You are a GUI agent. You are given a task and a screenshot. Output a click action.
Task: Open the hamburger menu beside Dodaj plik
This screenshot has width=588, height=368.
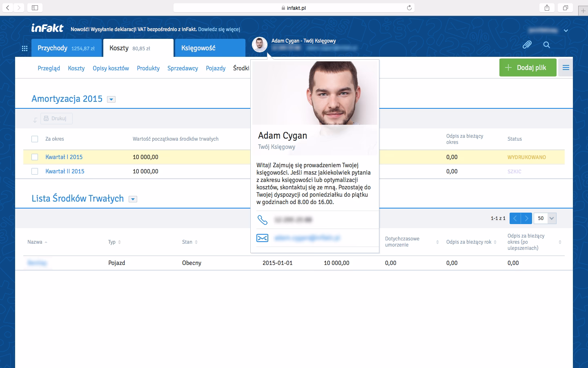tap(566, 68)
